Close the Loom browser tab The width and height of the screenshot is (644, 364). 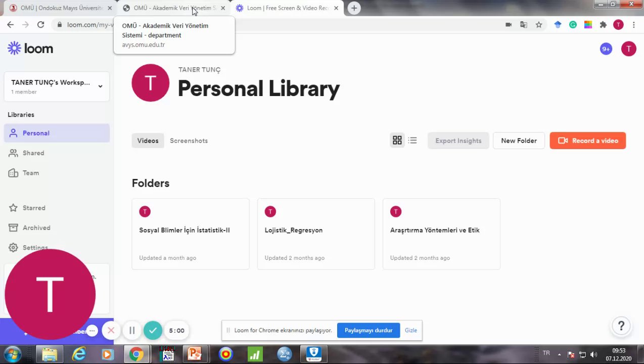coord(336,8)
